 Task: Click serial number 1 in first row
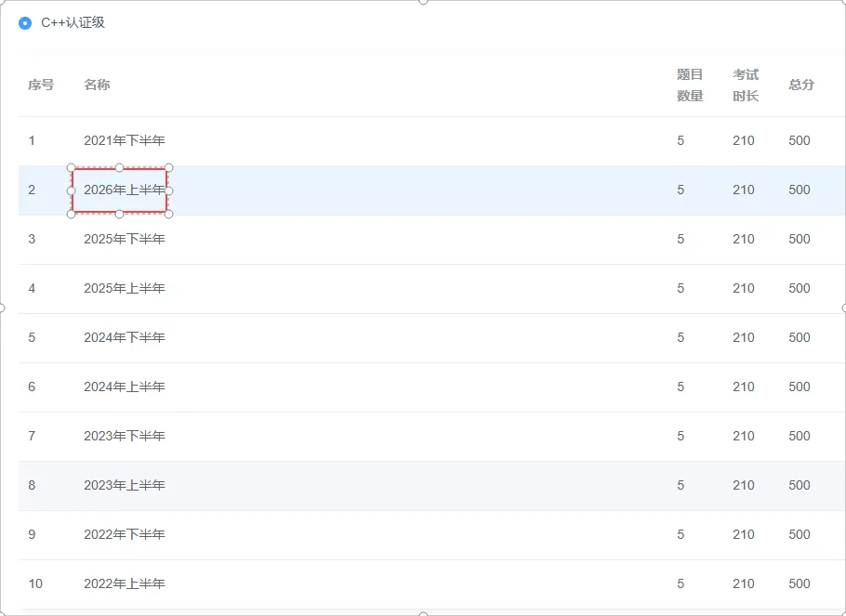32,141
